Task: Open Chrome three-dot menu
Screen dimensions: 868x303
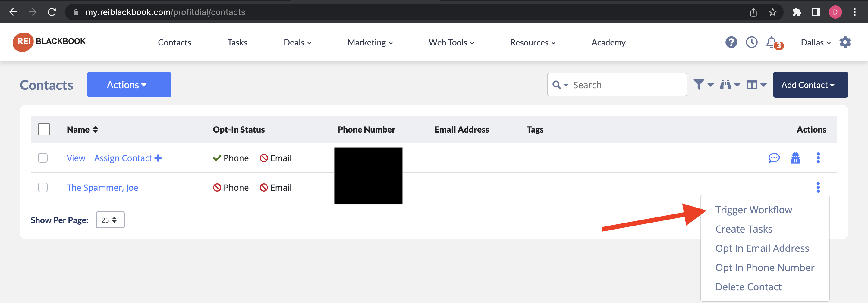Action: (x=854, y=12)
